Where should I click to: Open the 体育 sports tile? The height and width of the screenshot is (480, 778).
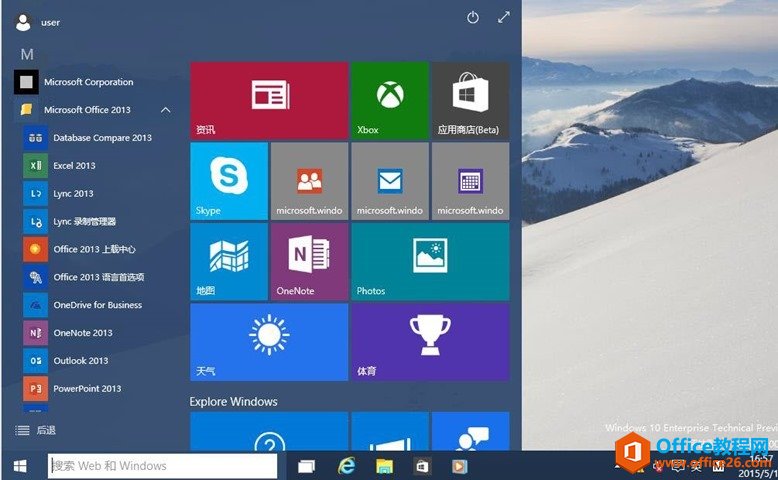430,342
